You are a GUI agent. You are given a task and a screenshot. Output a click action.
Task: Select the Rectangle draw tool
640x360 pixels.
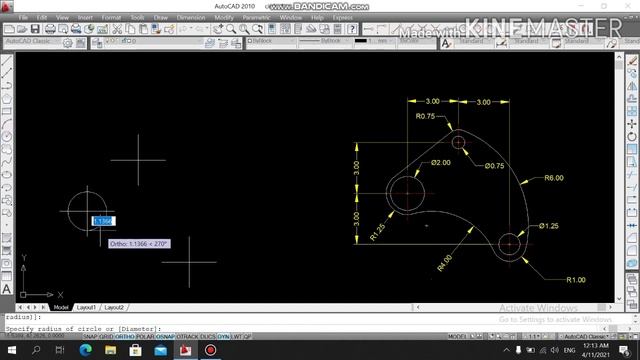7,111
